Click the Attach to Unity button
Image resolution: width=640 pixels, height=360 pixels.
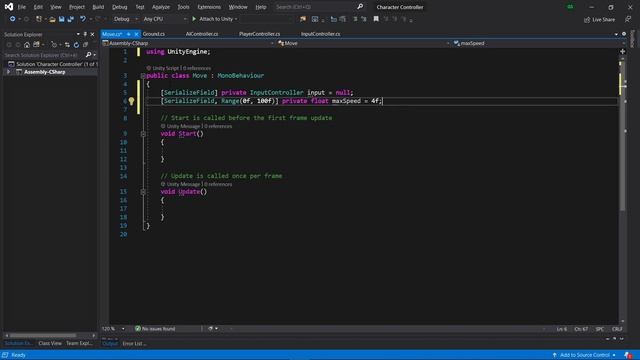tap(216, 19)
